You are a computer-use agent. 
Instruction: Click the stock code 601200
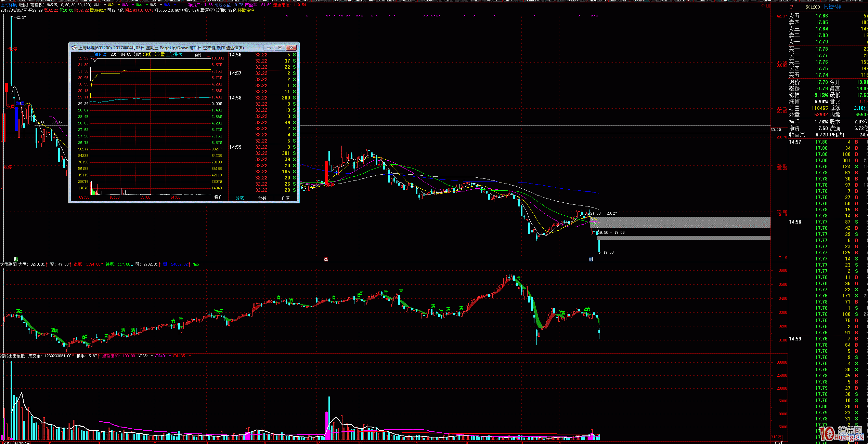pyautogui.click(x=813, y=7)
